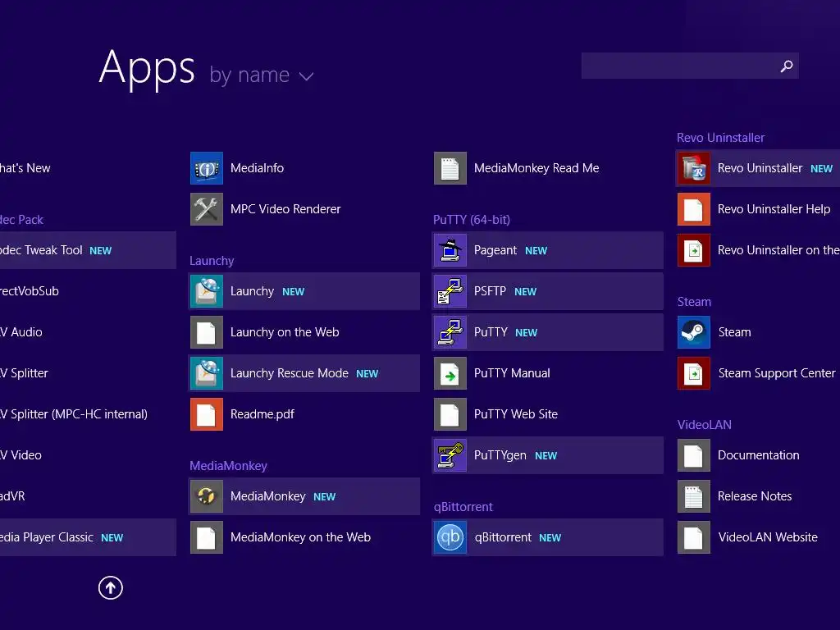
Task: Launch the MediaMonkey app icon
Action: tap(206, 496)
